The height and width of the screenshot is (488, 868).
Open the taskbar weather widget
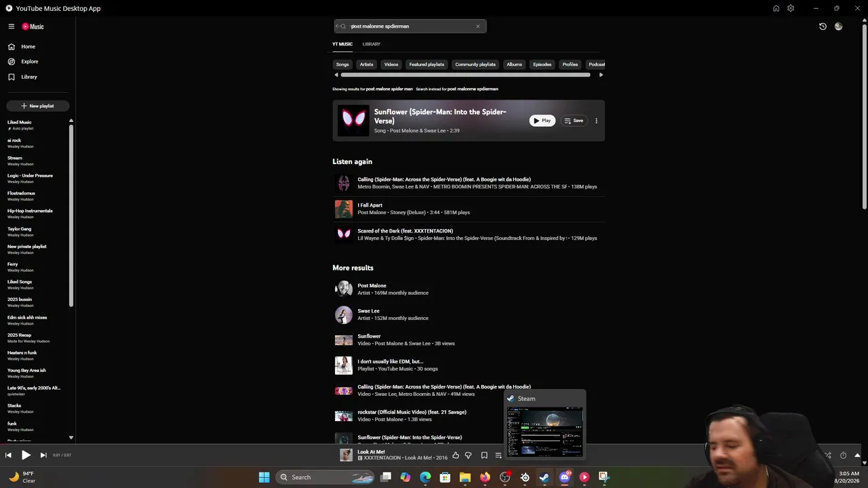pos(21,477)
